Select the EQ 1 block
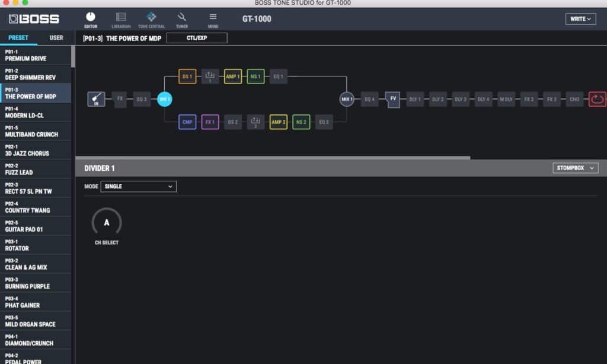This screenshot has width=607, height=364. point(279,76)
